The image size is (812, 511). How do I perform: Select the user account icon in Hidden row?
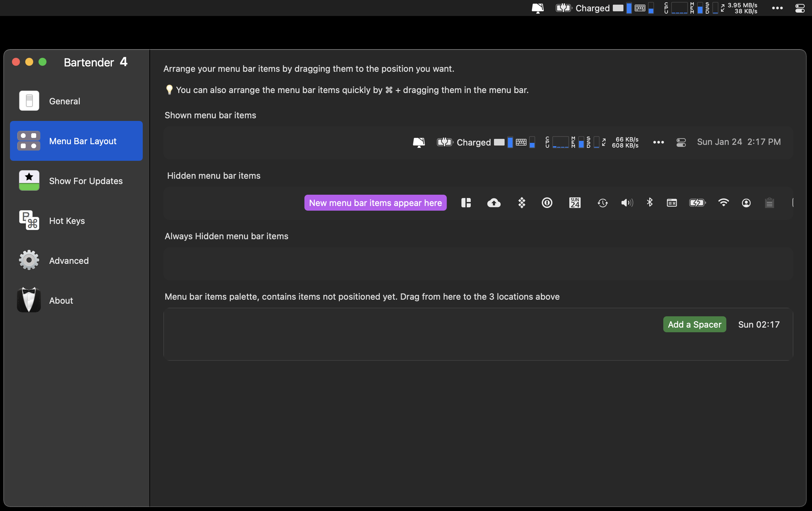click(x=746, y=203)
